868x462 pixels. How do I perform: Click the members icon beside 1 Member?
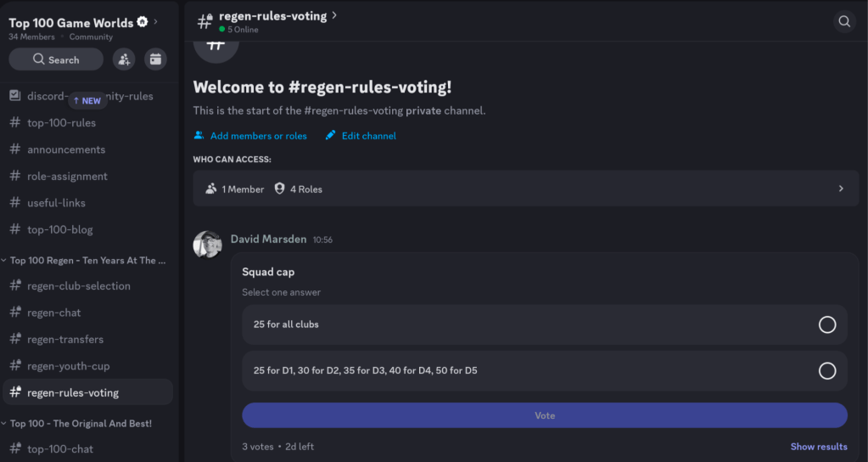point(211,189)
